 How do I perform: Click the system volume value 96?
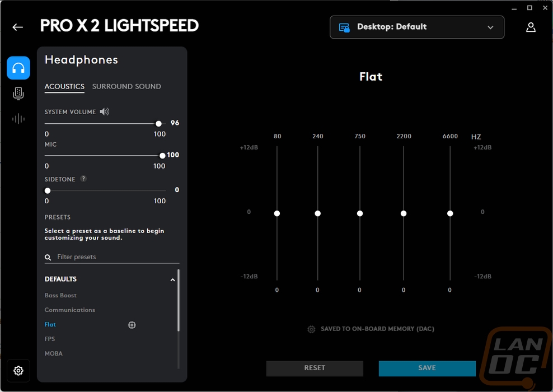tap(175, 123)
